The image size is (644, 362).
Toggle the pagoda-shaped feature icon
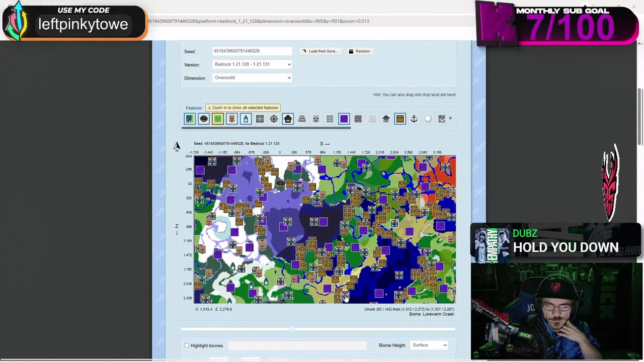pyautogui.click(x=386, y=119)
